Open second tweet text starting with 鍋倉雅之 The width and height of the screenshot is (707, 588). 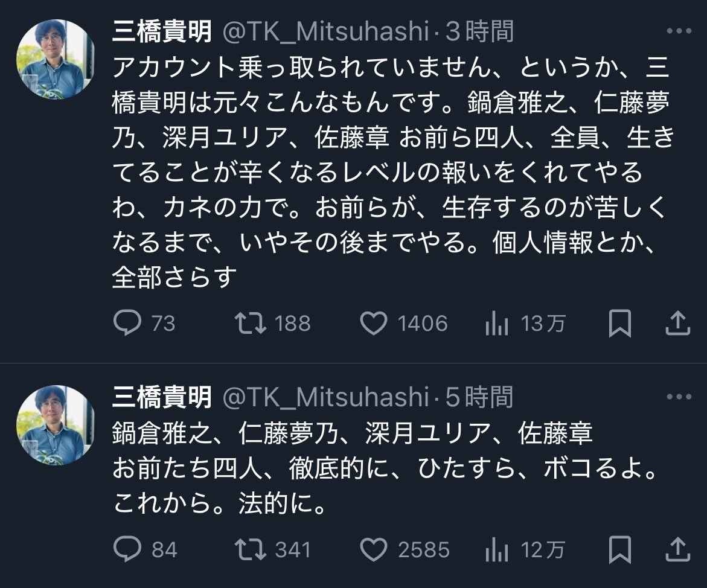[352, 433]
